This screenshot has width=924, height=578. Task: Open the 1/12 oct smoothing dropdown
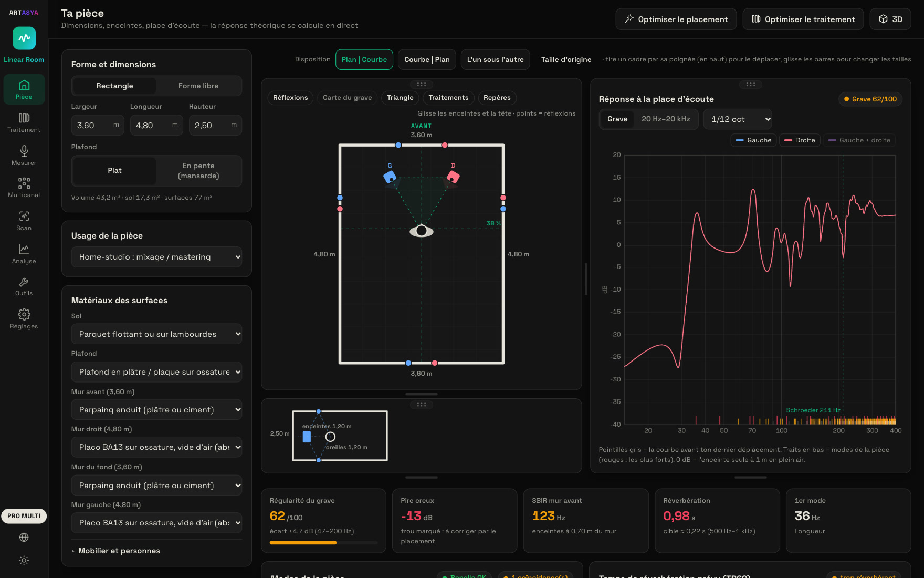coord(738,119)
